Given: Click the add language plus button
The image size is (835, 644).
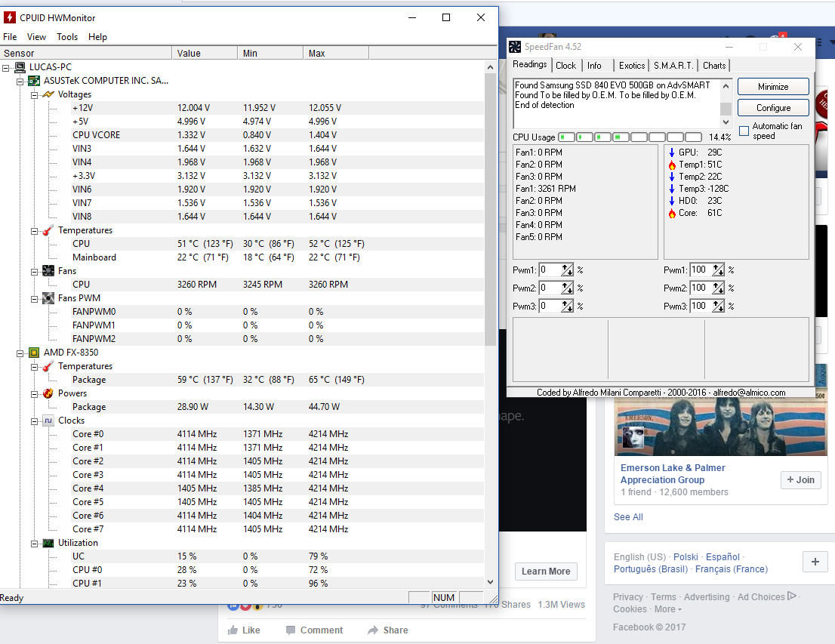Looking at the screenshot, I should click(815, 562).
